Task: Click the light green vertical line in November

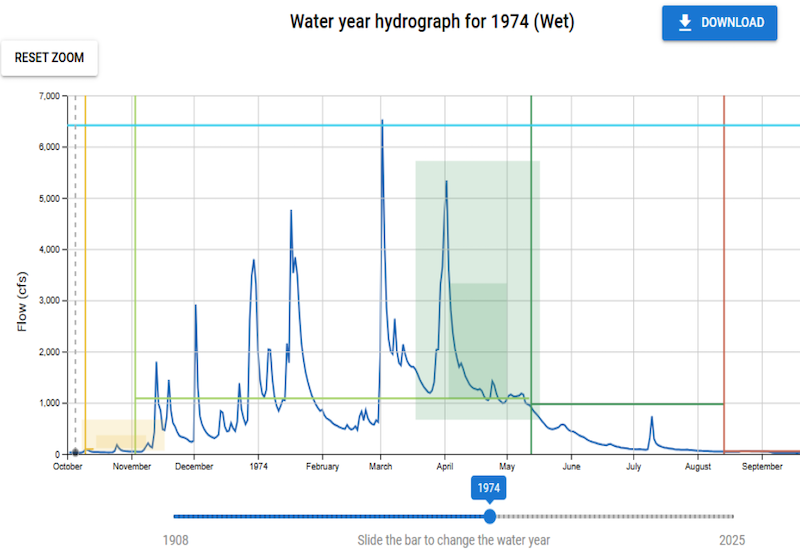Action: point(135,250)
